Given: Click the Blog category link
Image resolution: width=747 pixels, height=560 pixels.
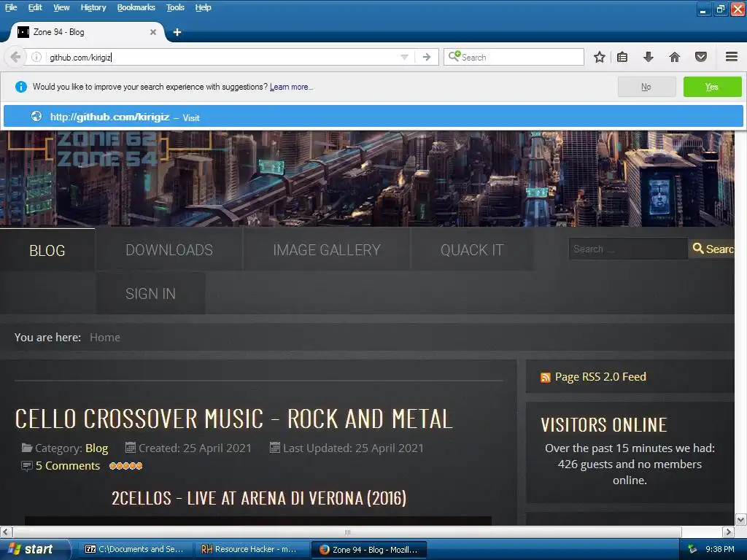Looking at the screenshot, I should point(97,448).
